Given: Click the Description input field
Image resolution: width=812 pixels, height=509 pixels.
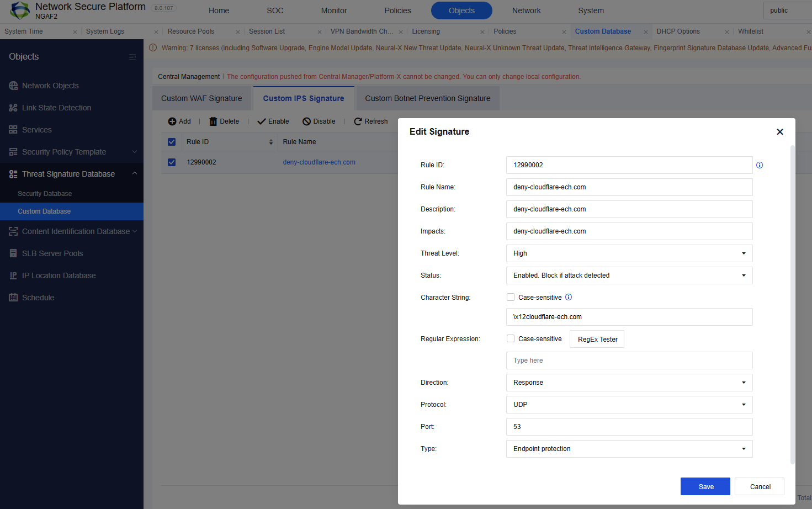Looking at the screenshot, I should click(x=629, y=209).
